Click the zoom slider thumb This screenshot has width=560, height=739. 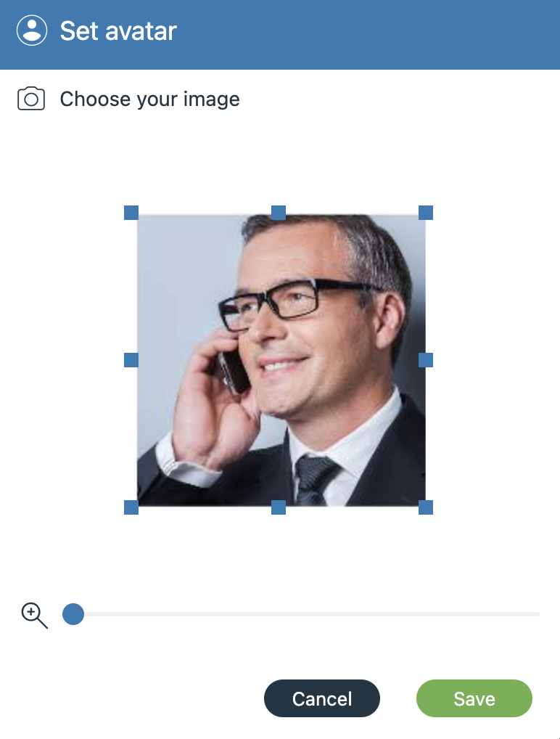(73, 614)
